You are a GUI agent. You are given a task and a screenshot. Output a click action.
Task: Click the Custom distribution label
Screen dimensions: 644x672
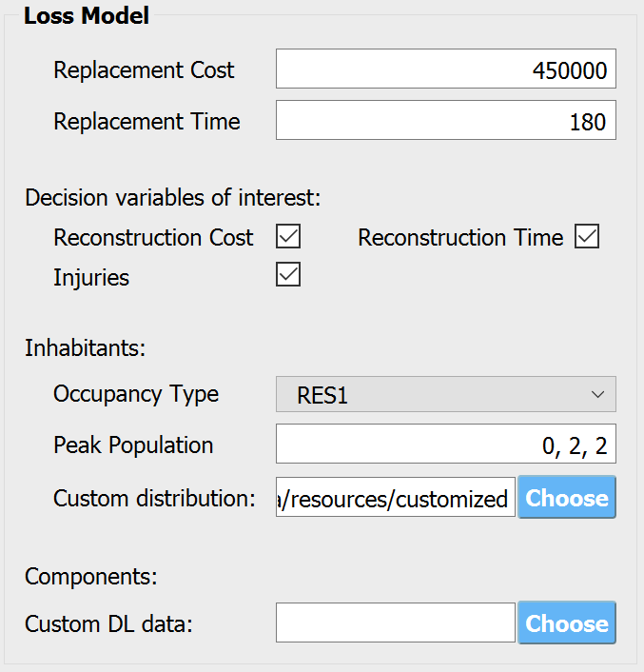click(154, 499)
